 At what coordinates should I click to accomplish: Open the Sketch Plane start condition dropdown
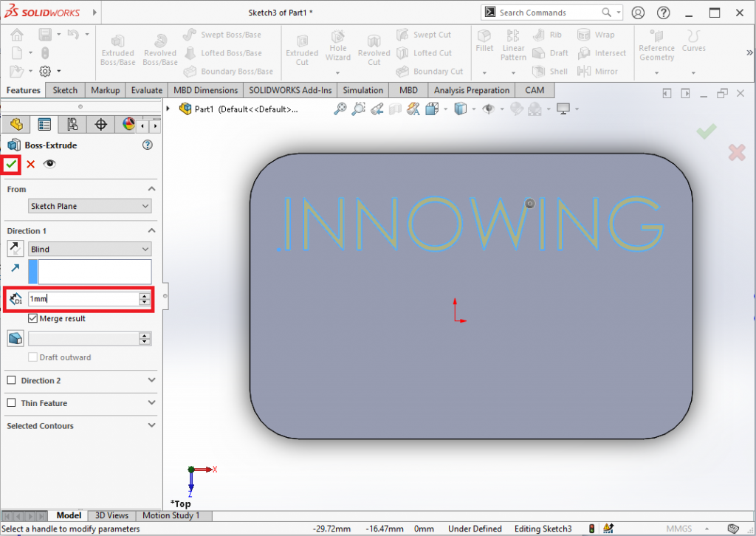(x=90, y=206)
